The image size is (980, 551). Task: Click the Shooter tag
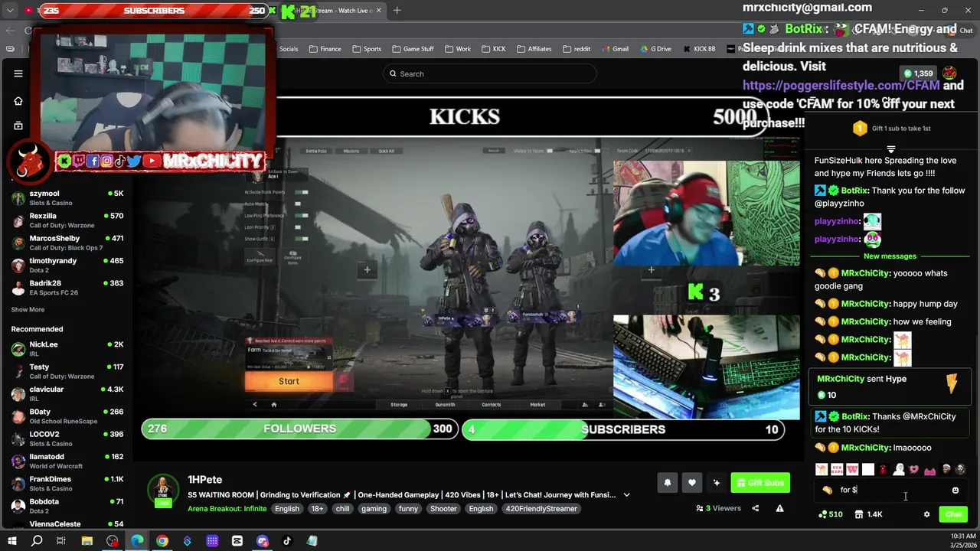pyautogui.click(x=443, y=509)
